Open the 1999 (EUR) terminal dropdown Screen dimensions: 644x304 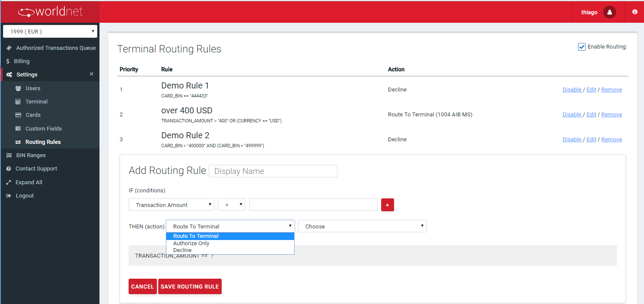50,31
